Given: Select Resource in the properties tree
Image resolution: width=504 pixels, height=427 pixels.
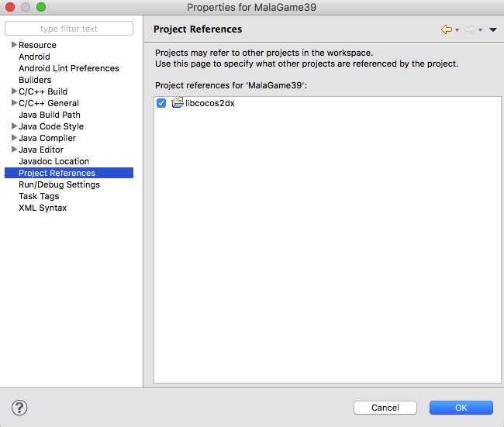Looking at the screenshot, I should pyautogui.click(x=37, y=45).
